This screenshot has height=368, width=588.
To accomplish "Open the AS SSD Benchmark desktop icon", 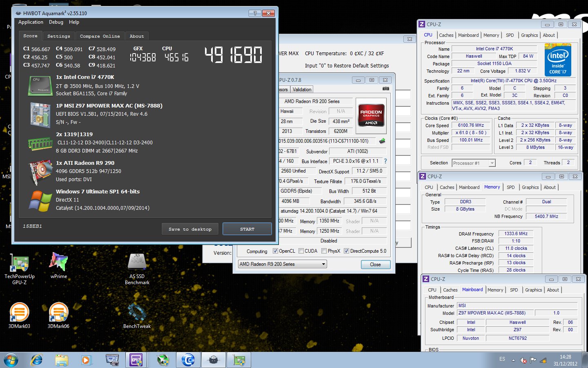I will (137, 269).
